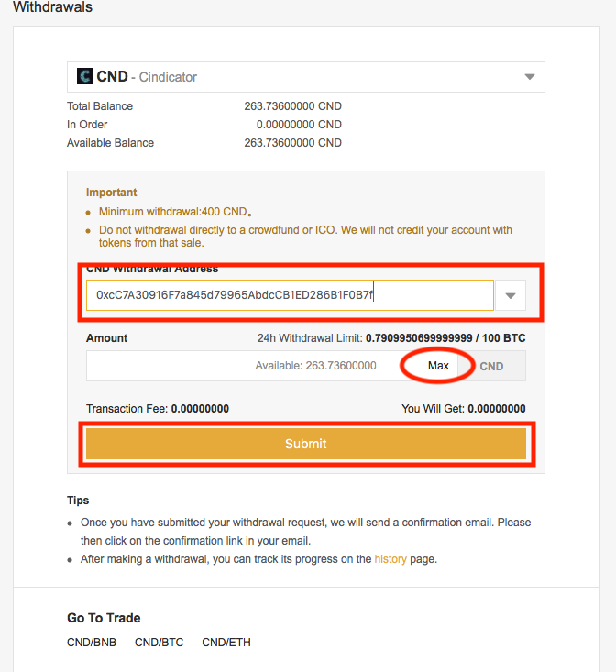Click the Available Balance value
This screenshot has width=616, height=672.
tap(292, 143)
